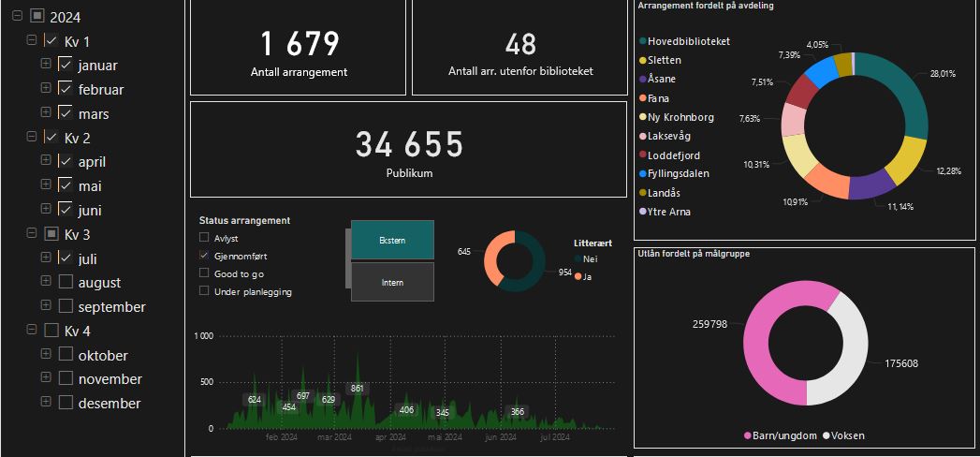Check the november checkbox
980x457 pixels.
66,378
